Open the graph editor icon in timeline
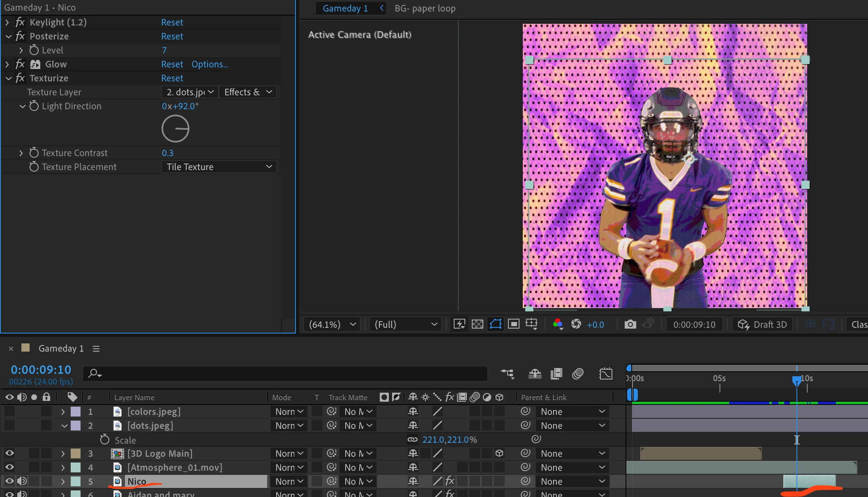868x497 pixels. pos(605,374)
